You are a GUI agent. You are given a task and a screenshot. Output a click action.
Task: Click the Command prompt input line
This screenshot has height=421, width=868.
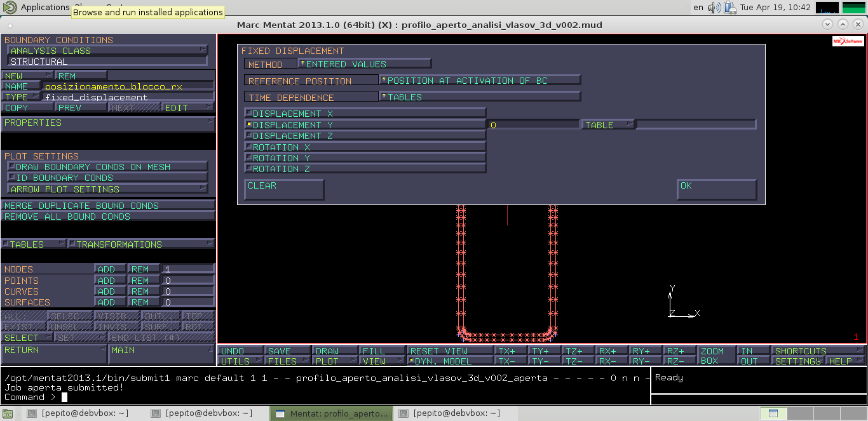325,398
